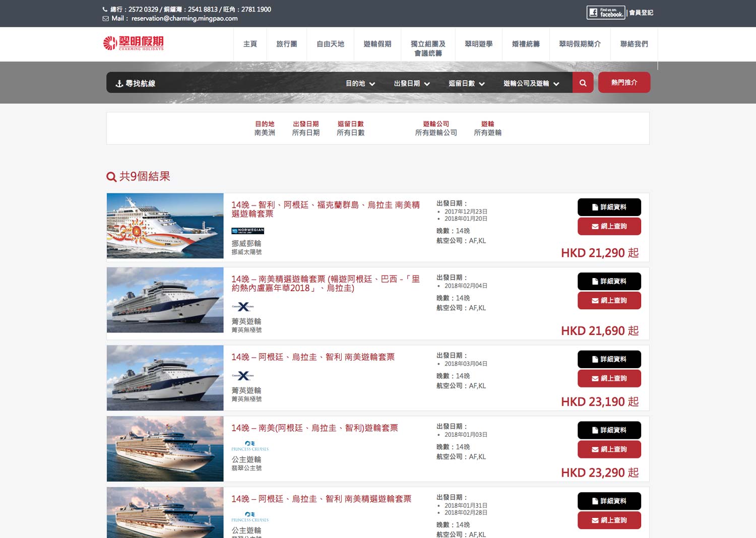Expand the 目的地 dropdown
The height and width of the screenshot is (538, 756).
click(360, 84)
